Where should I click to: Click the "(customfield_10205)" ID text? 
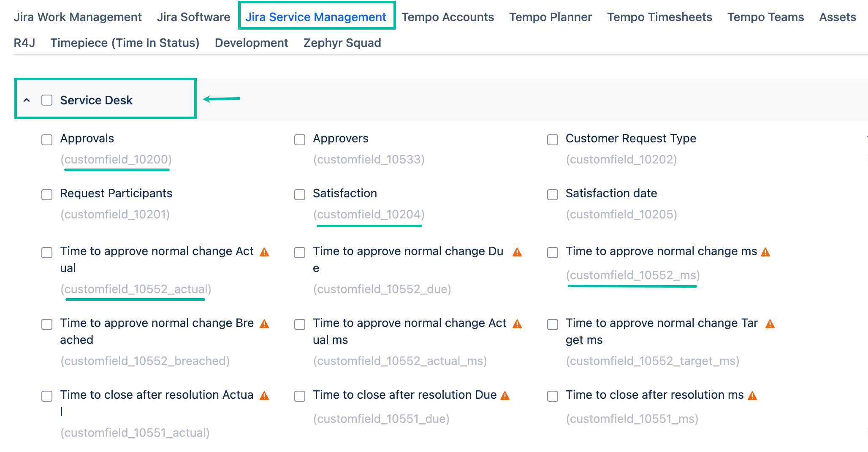pos(621,214)
